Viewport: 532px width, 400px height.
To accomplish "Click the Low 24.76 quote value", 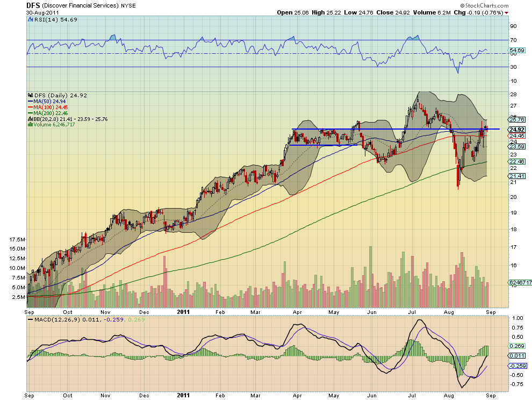I will point(358,12).
